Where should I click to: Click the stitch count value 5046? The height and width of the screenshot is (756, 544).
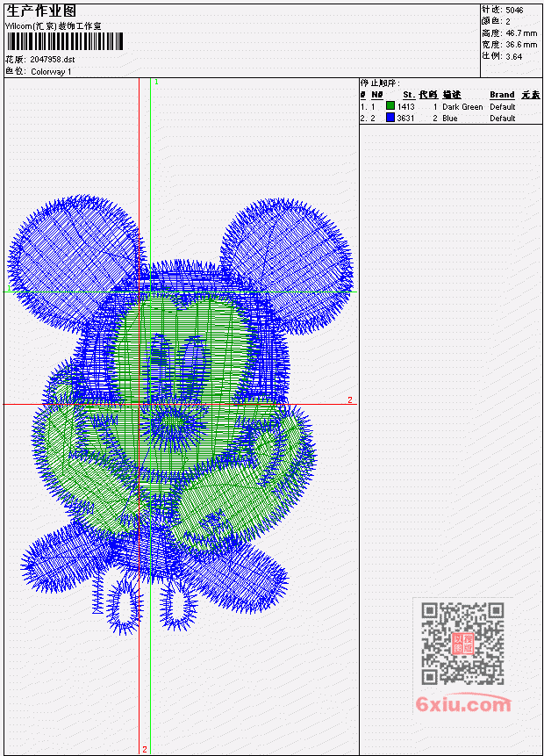[x=514, y=10]
